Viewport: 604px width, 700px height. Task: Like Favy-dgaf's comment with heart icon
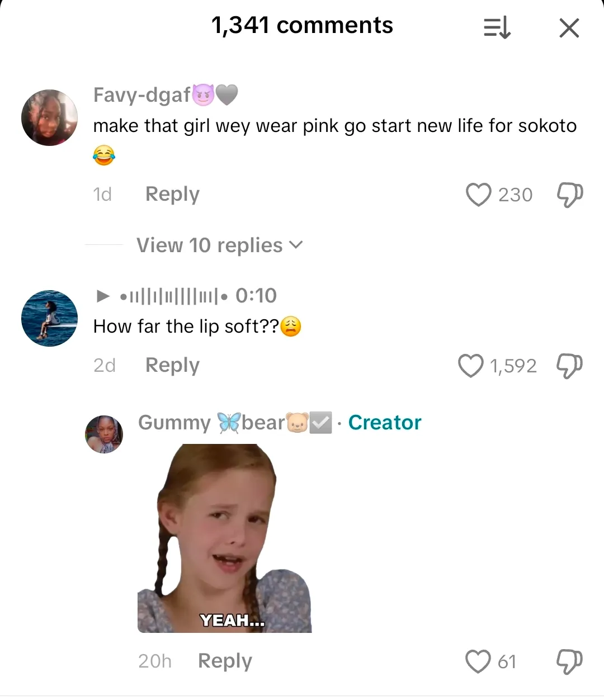tap(478, 195)
